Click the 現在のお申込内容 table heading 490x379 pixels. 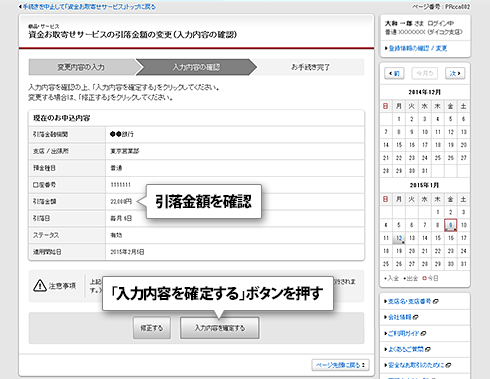pos(61,118)
